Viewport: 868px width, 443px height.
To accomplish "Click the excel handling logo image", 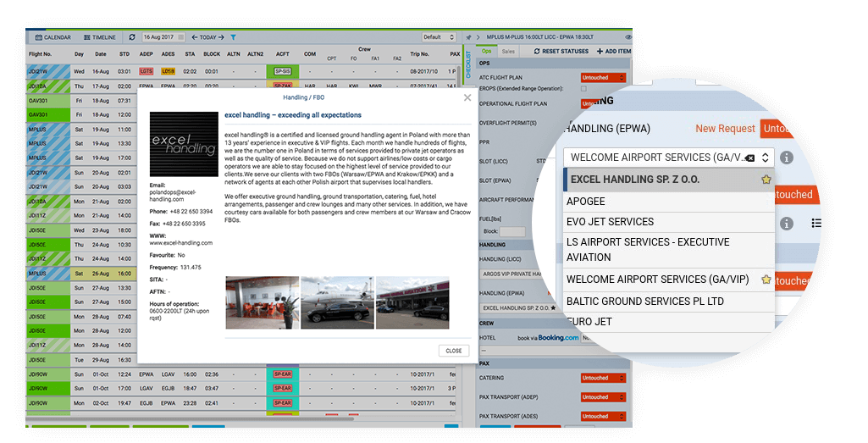I will tap(184, 144).
